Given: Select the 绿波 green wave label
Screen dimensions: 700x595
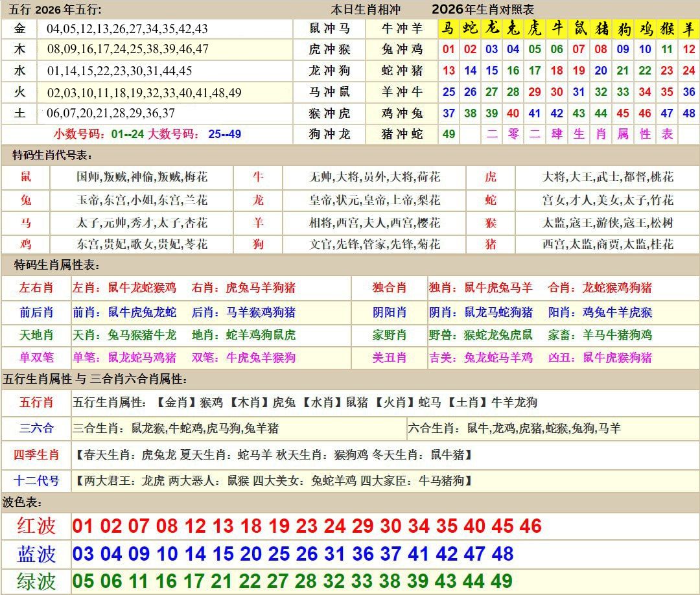Looking at the screenshot, I should (x=36, y=581).
